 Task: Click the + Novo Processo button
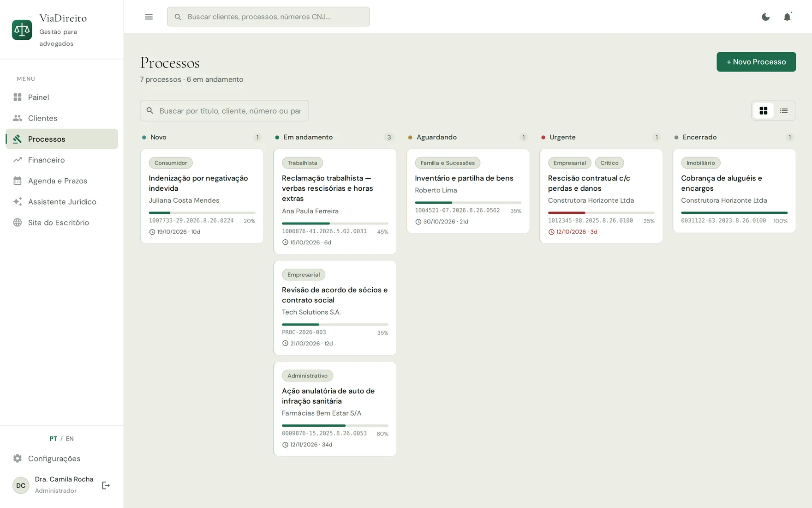tap(756, 62)
